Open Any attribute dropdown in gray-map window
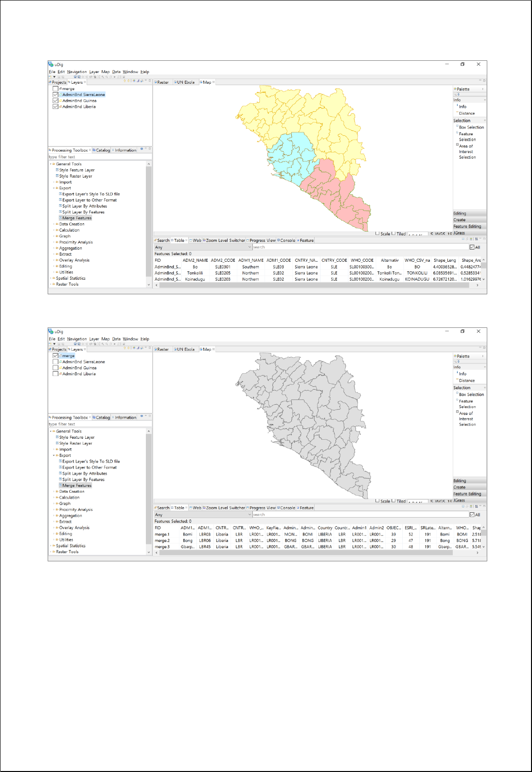532x772 pixels. pyautogui.click(x=203, y=515)
